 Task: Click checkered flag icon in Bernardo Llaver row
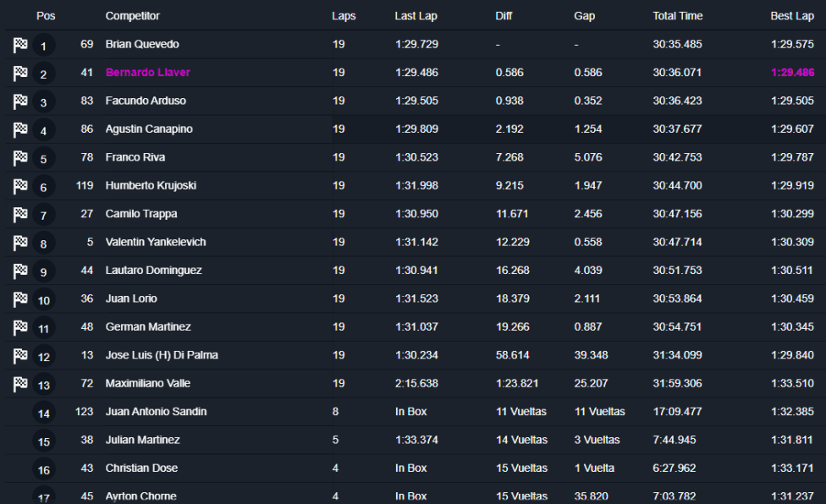20,74
